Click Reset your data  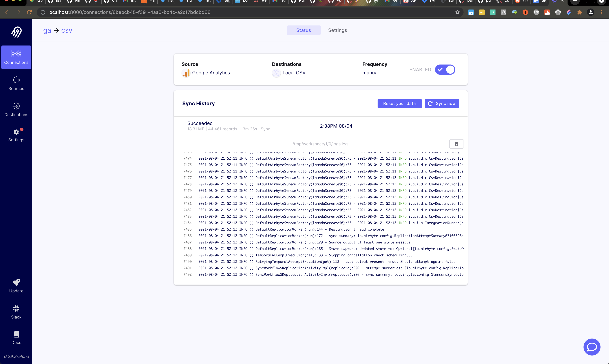(399, 104)
